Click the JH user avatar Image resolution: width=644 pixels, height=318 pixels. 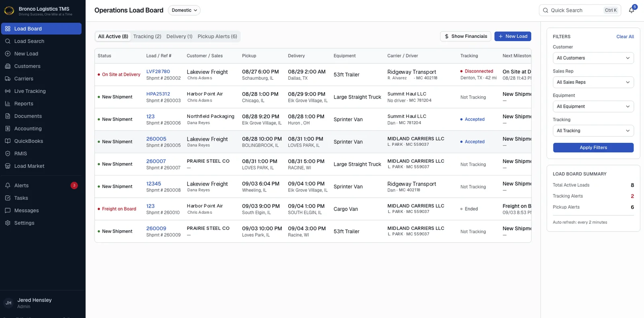point(8,303)
